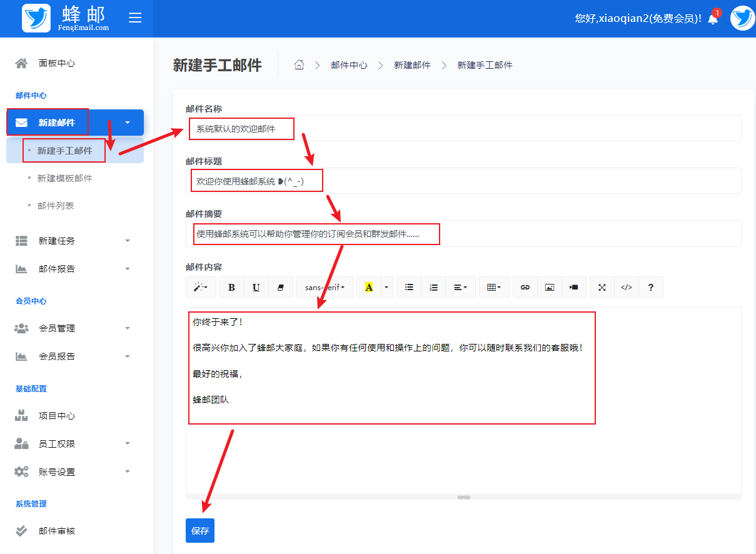Image resolution: width=756 pixels, height=554 pixels.
Task: Insert an unordered bullet list
Action: pyautogui.click(x=409, y=287)
